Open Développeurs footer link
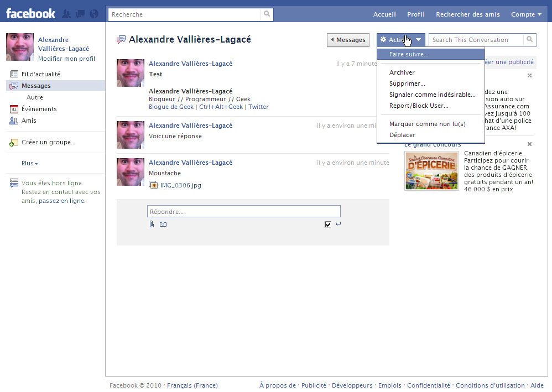The width and height of the screenshot is (552, 392). (352, 385)
